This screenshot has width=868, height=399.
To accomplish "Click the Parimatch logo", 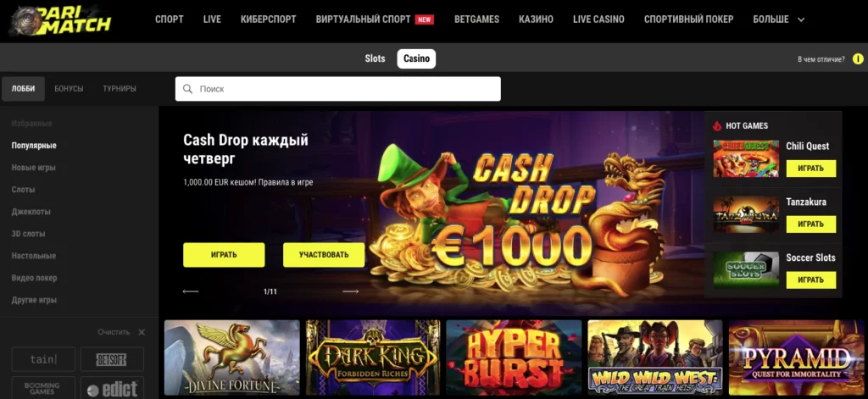I will click(61, 20).
